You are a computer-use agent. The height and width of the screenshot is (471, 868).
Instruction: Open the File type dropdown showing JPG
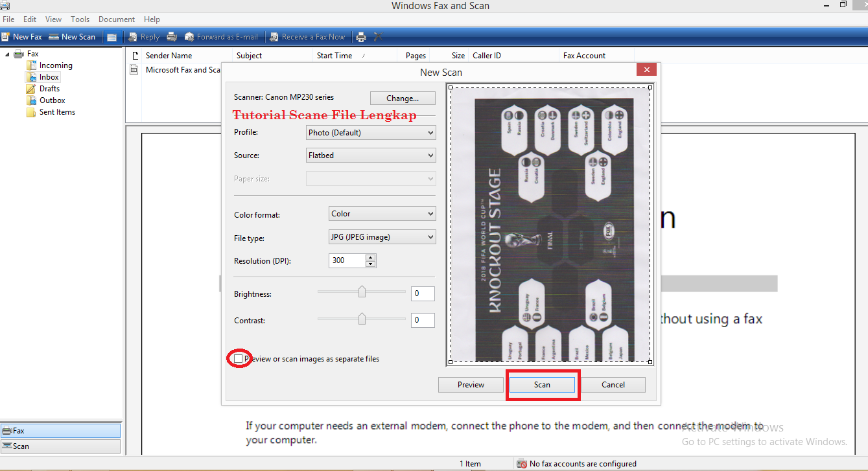coord(381,236)
